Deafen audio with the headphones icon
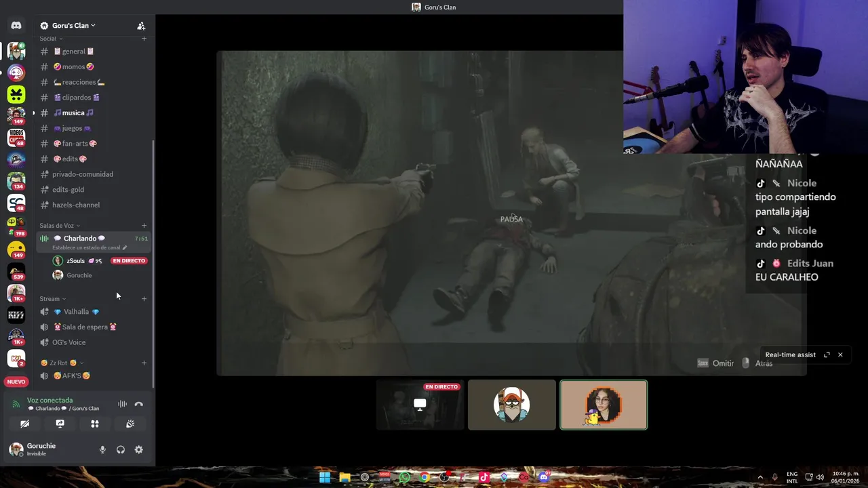Screen dimensions: 868x488 (x=121, y=449)
